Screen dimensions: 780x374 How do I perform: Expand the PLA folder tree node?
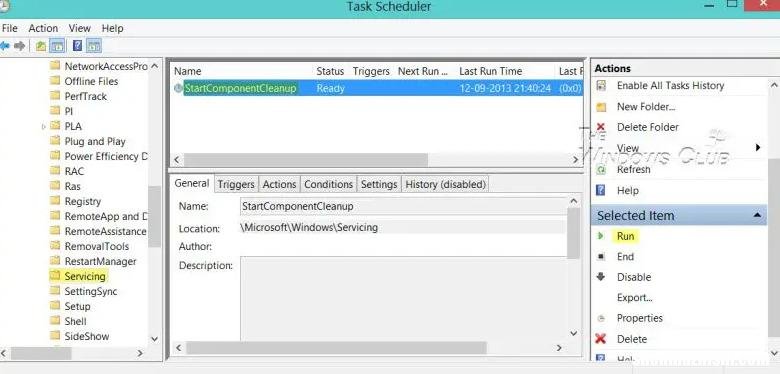tap(44, 127)
